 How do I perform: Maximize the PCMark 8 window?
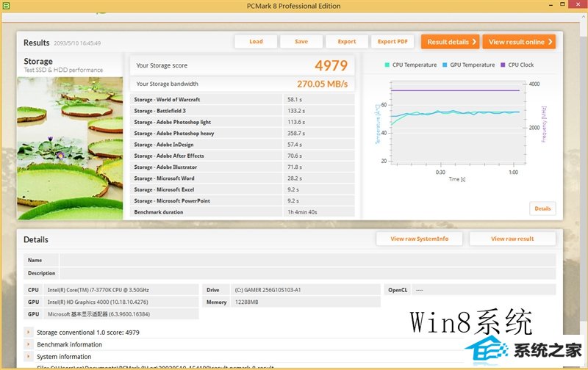[x=562, y=5]
